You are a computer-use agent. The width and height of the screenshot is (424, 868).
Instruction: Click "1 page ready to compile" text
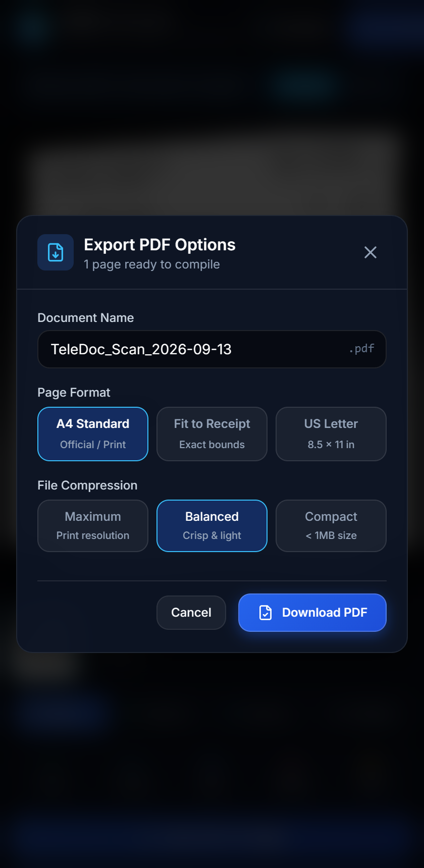(152, 264)
